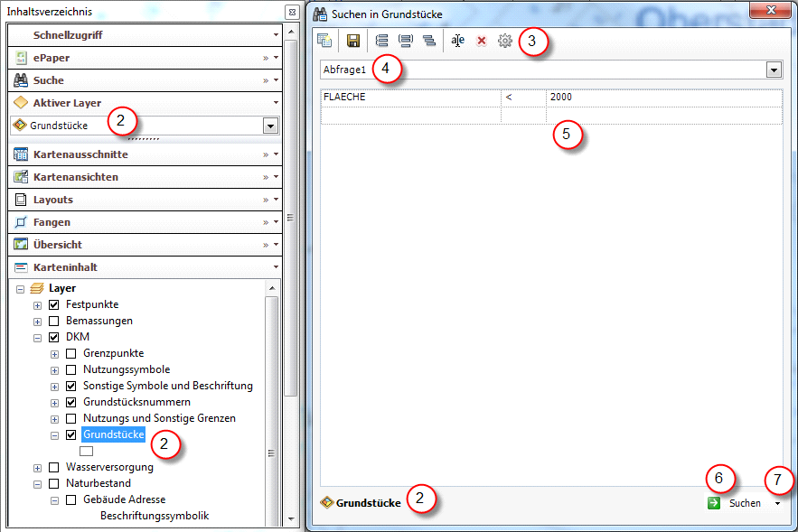Click the staggered lines ungroup icon
This screenshot has height=532, width=798.
(428, 41)
